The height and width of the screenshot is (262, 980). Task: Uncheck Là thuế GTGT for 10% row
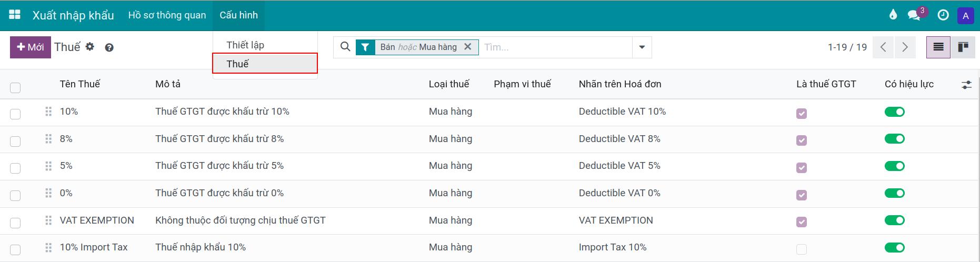click(x=802, y=114)
